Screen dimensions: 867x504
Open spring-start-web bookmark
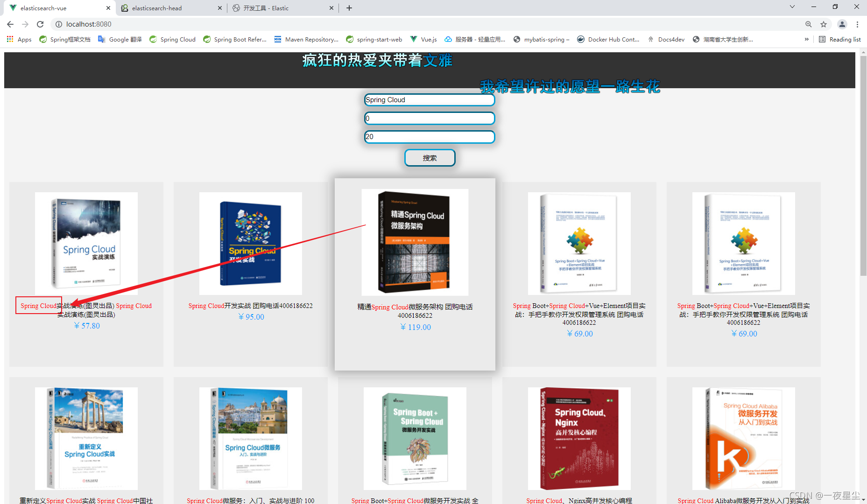click(x=374, y=40)
